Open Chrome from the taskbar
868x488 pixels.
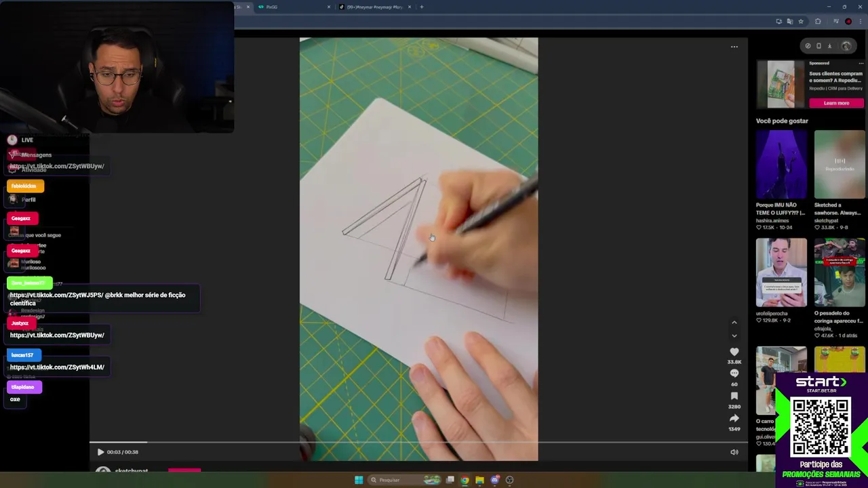point(465,480)
